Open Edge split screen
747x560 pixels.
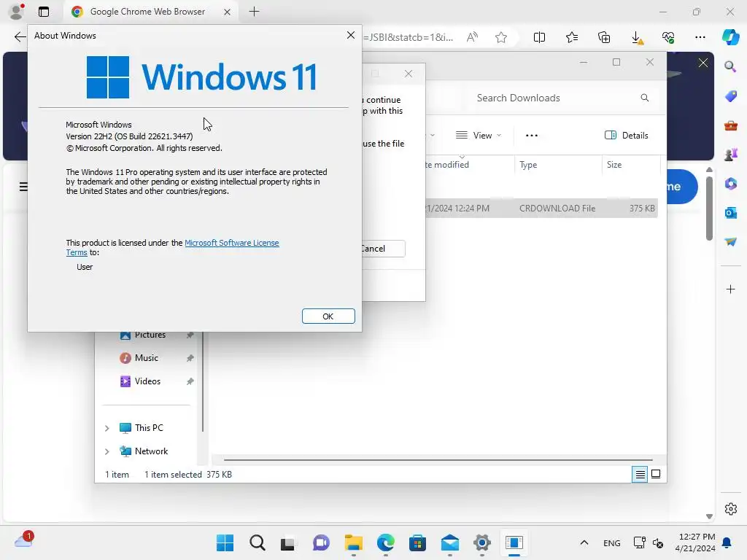point(539,37)
